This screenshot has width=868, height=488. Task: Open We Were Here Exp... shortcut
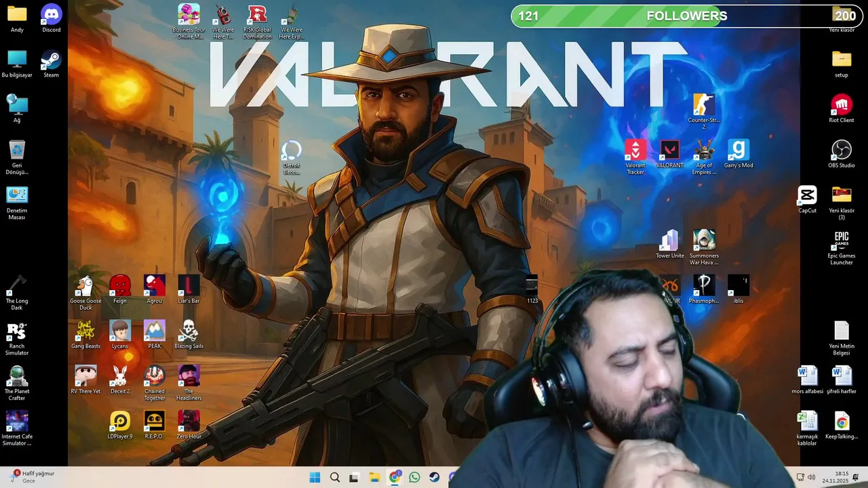pyautogui.click(x=292, y=22)
